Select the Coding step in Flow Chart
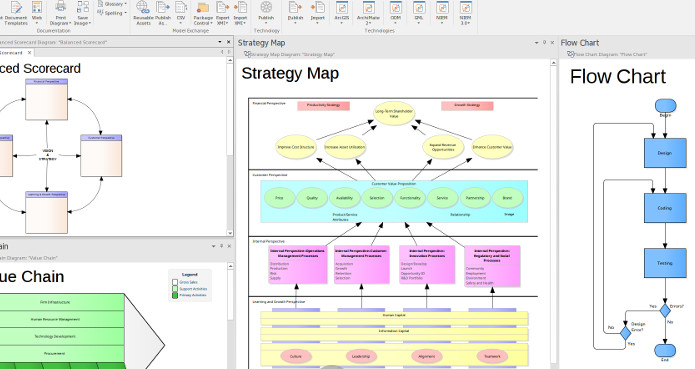 coord(664,208)
